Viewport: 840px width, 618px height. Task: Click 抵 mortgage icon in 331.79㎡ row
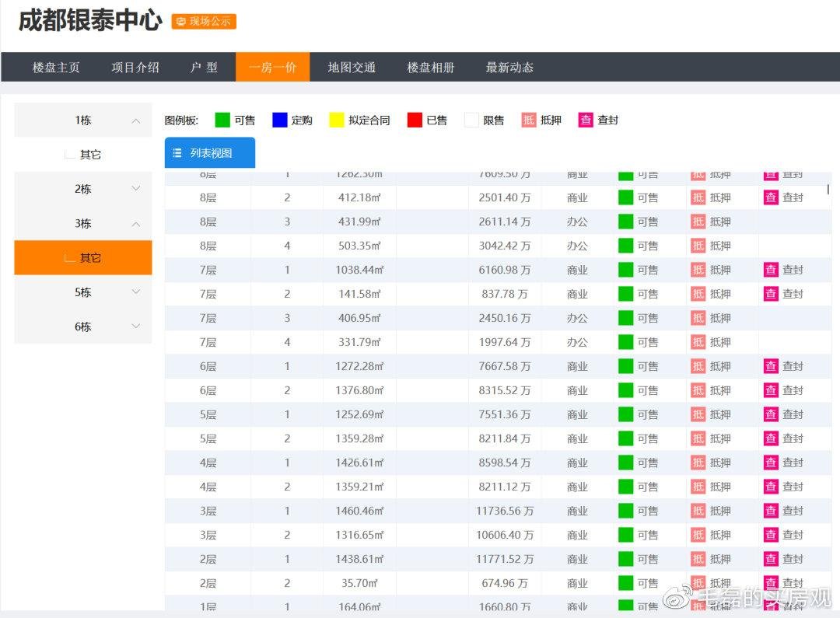698,342
